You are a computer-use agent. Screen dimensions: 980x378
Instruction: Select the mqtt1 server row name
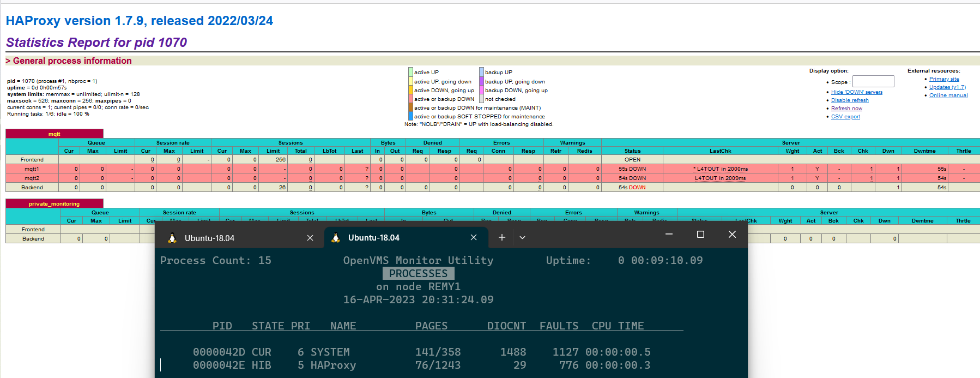32,169
